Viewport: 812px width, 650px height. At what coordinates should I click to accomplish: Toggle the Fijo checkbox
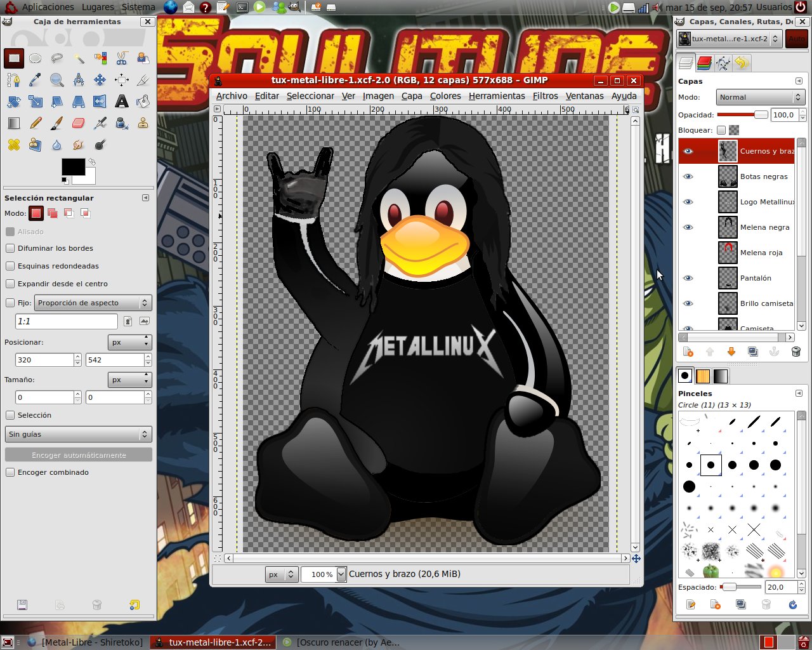[x=10, y=303]
